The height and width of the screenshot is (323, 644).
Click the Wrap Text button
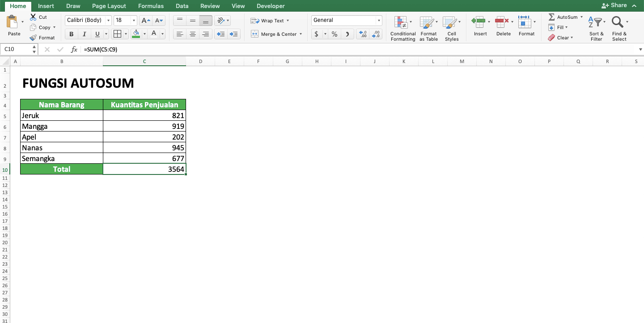click(x=270, y=21)
